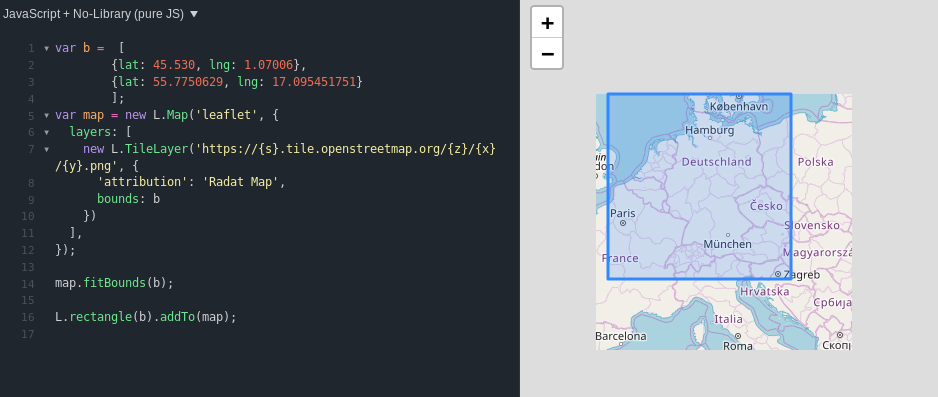This screenshot has height=397, width=938.
Task: Click the Roma label on the map
Action: click(x=737, y=346)
